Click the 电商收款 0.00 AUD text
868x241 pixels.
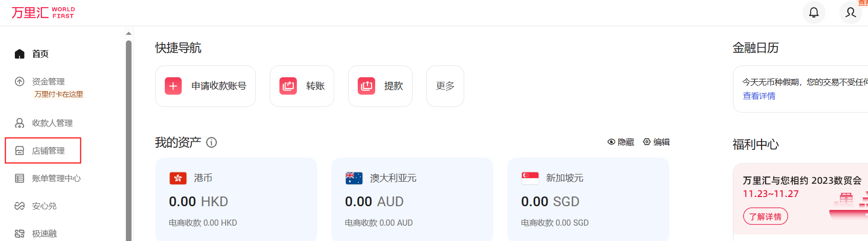(379, 223)
